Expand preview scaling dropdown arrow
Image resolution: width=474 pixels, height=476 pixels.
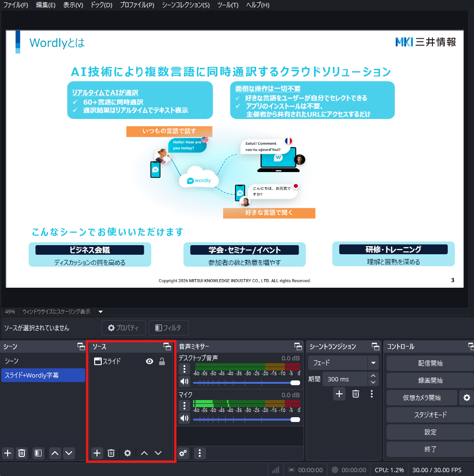[x=100, y=312]
